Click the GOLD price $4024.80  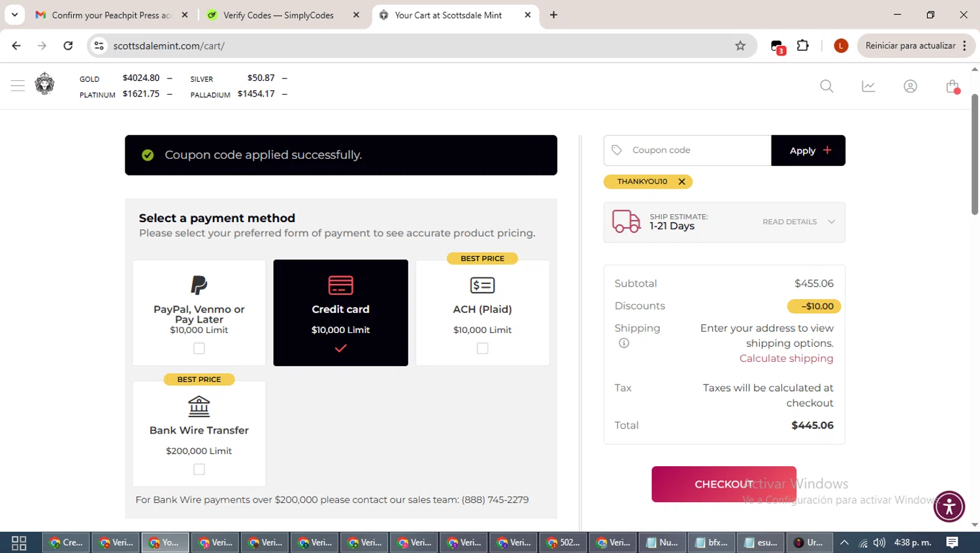point(141,78)
